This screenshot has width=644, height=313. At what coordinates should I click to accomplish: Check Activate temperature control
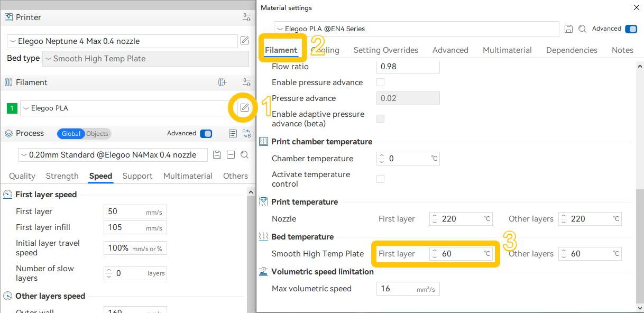(x=380, y=179)
